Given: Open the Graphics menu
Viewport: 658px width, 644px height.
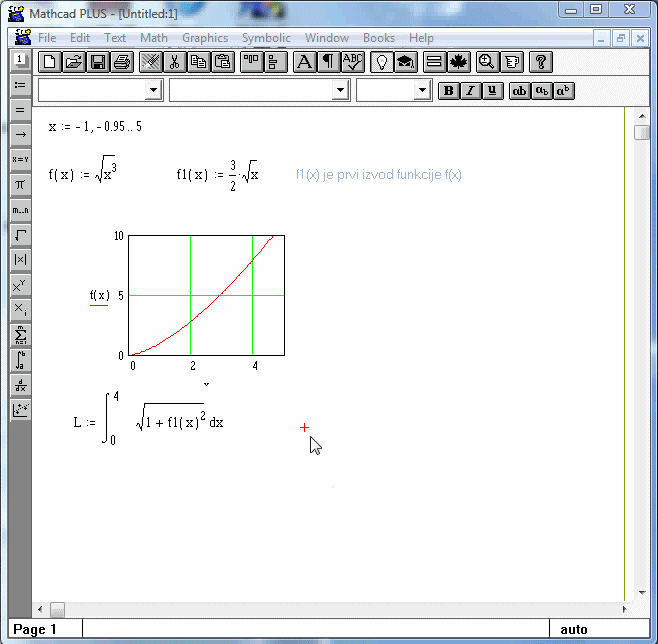Looking at the screenshot, I should (205, 38).
